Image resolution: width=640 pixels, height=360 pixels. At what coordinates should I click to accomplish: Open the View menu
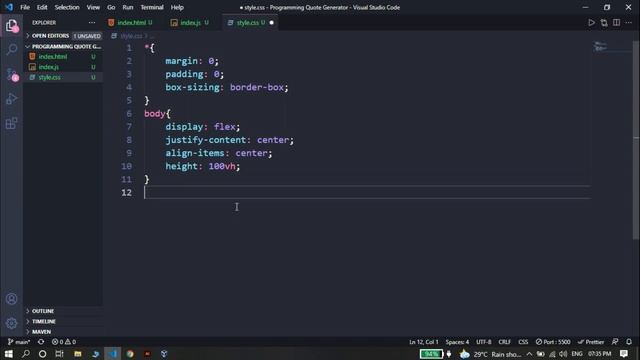pos(93,7)
